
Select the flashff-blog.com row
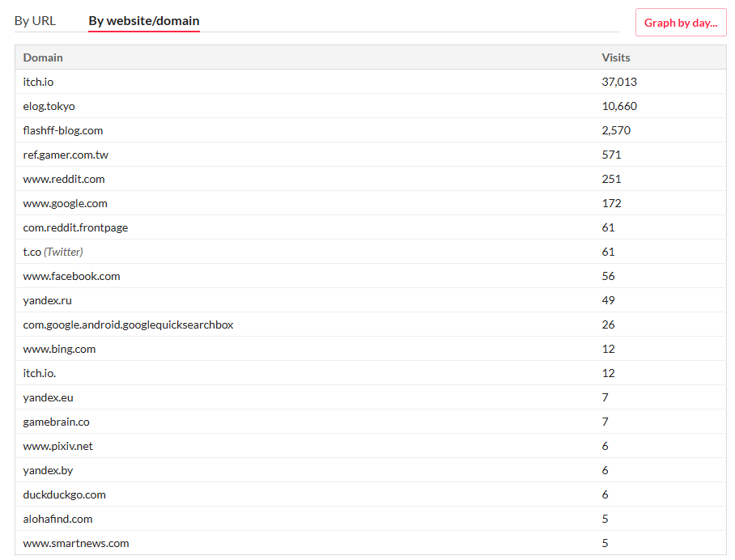pos(63,130)
